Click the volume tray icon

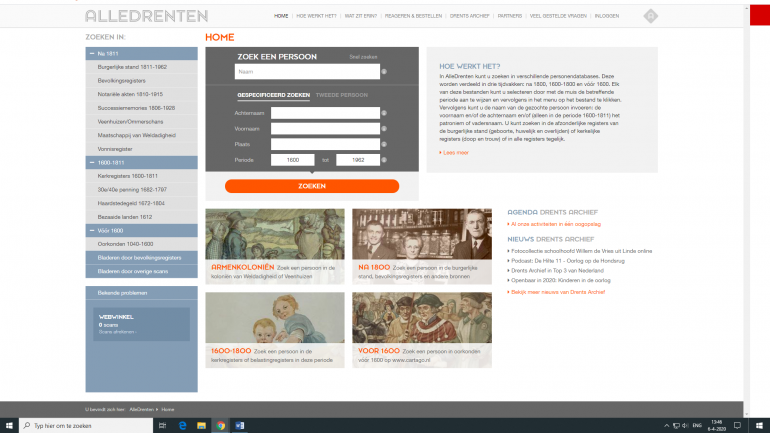[x=685, y=426]
